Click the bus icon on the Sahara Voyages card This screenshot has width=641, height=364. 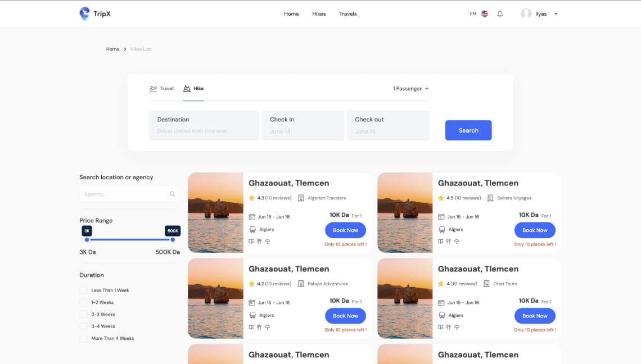442,230
